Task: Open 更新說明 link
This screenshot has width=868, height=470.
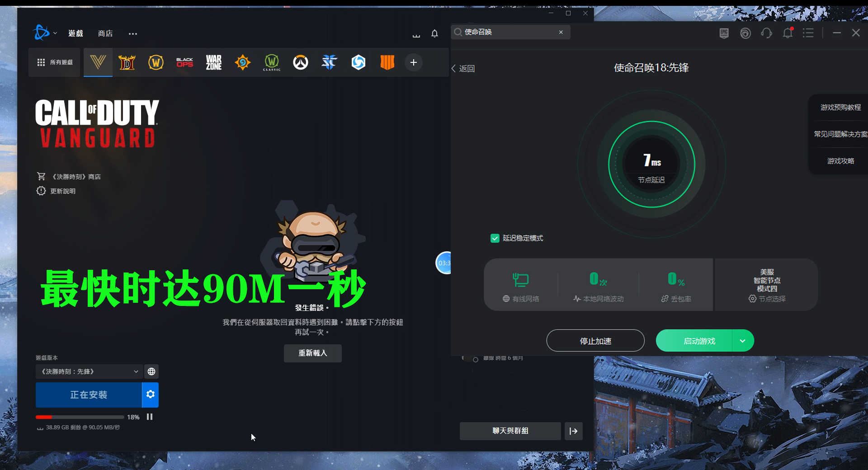Action: 56,191
